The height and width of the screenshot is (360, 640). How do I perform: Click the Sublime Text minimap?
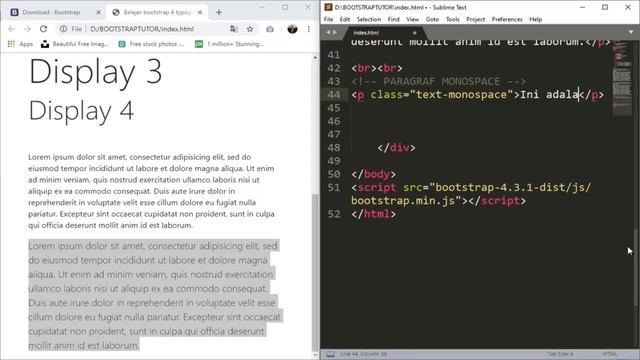click(622, 78)
